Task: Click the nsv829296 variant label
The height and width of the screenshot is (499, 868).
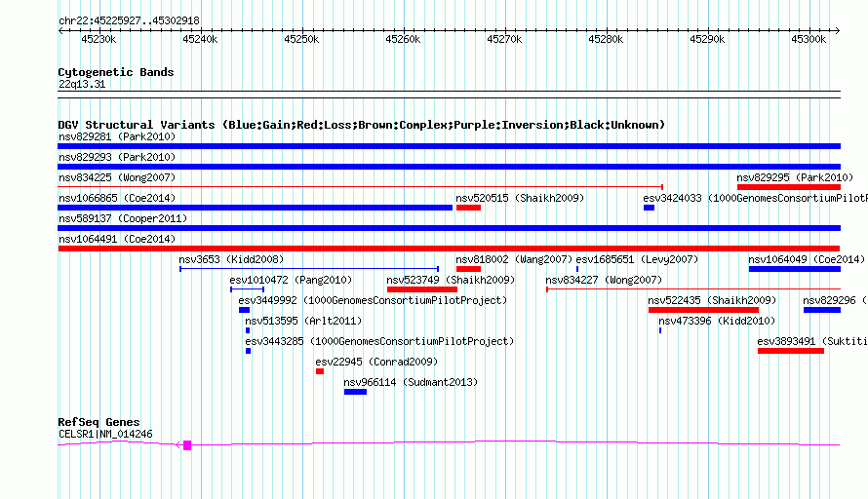Action: coord(836,300)
